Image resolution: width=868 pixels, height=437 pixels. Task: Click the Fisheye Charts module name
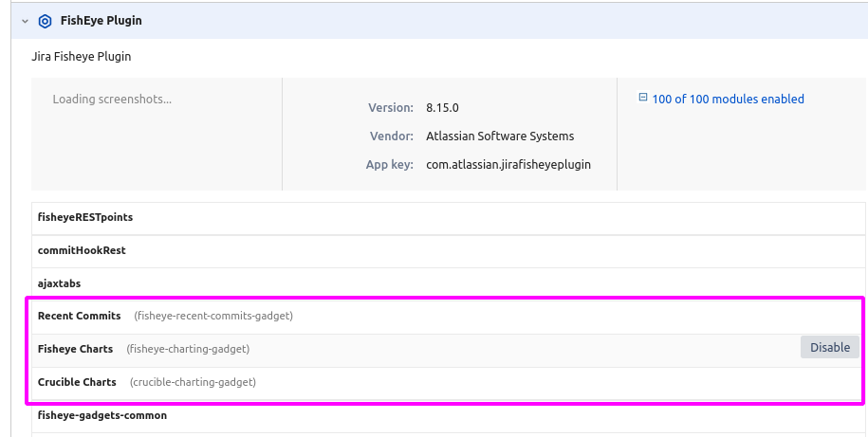click(75, 349)
